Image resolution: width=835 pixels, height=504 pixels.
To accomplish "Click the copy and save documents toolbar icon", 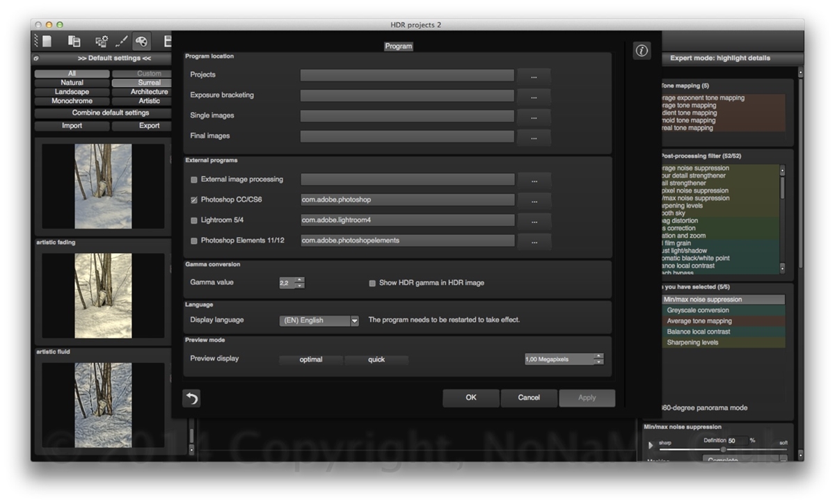I will click(74, 42).
